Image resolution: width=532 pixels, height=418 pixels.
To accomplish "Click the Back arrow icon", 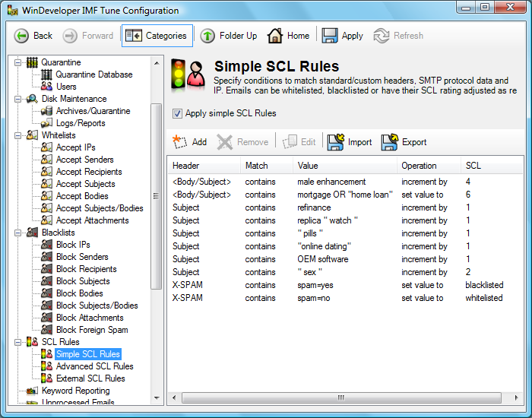I will pyautogui.click(x=21, y=36).
